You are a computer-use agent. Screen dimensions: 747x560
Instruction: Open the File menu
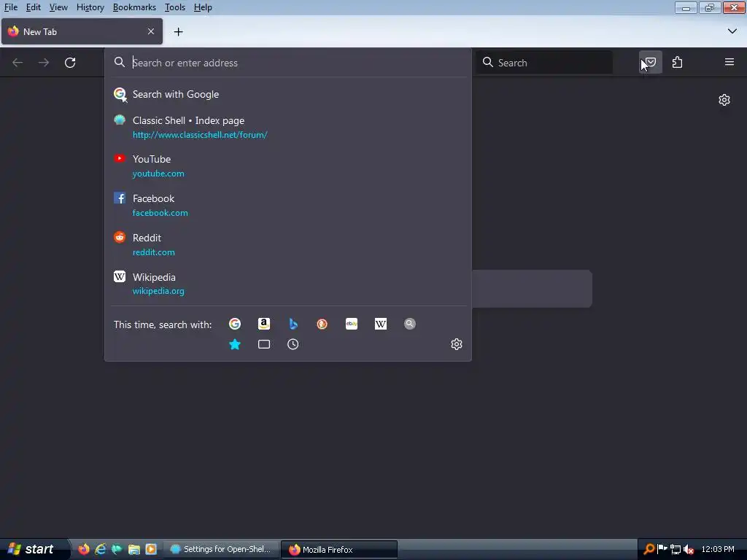(x=10, y=7)
